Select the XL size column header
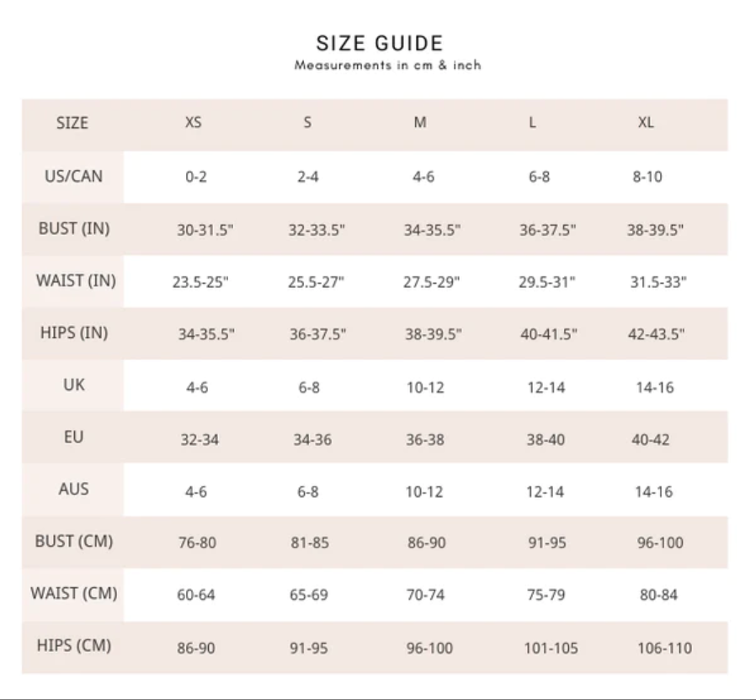 (x=646, y=122)
